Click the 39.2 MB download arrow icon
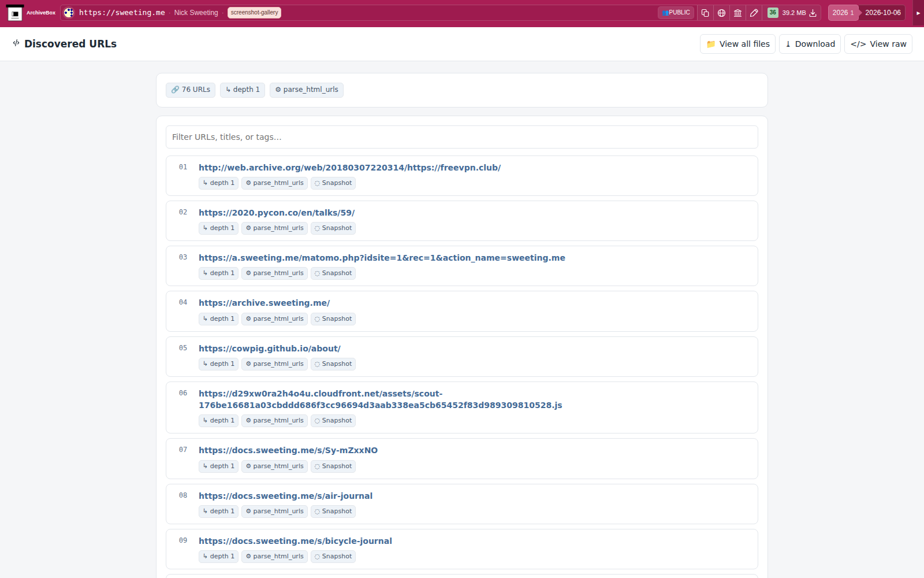The width and height of the screenshot is (924, 578). coord(813,13)
